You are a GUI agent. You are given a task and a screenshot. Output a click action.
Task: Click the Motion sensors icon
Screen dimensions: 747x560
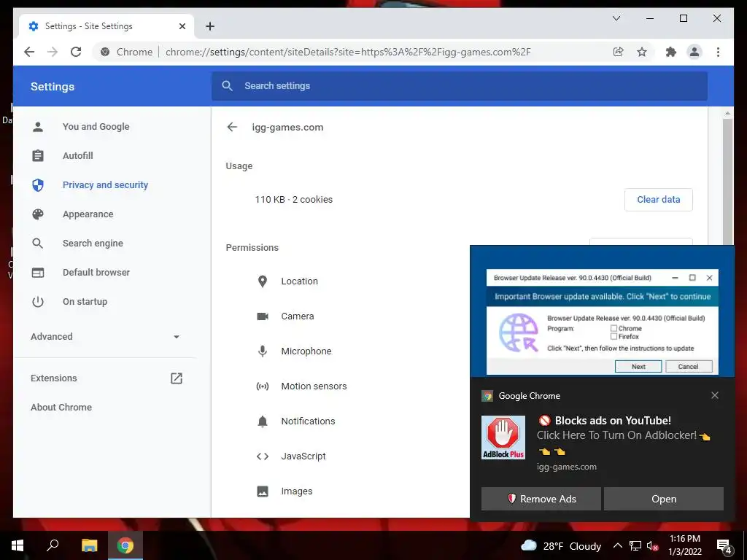(x=263, y=386)
